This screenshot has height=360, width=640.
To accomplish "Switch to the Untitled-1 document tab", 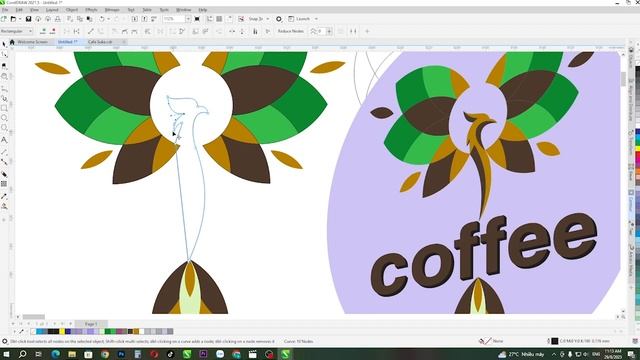I will pyautogui.click(x=67, y=42).
